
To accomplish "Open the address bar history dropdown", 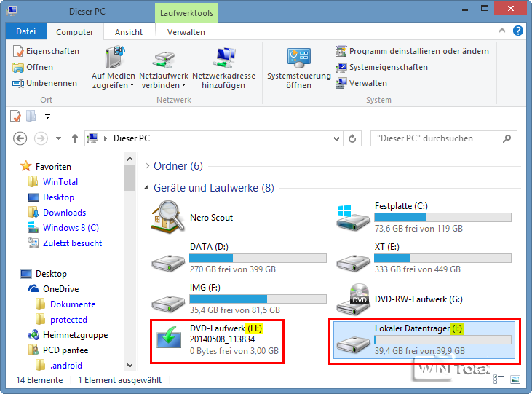I will coord(336,138).
